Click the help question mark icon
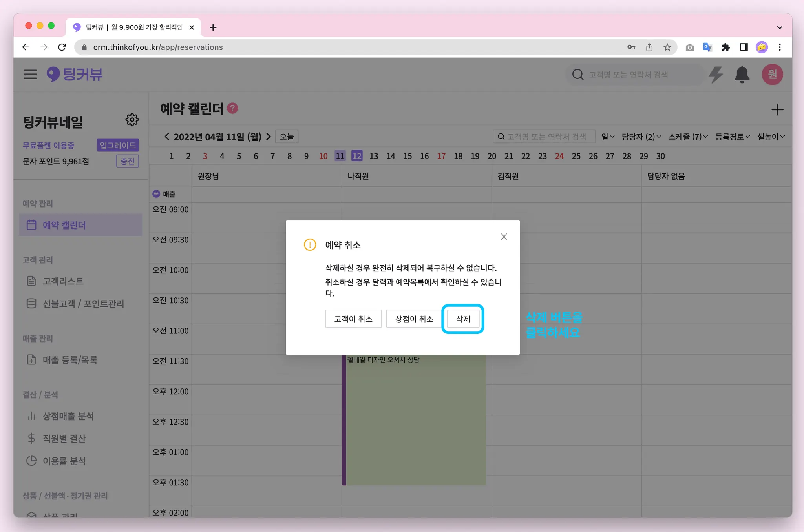This screenshot has height=532, width=804. coord(232,108)
